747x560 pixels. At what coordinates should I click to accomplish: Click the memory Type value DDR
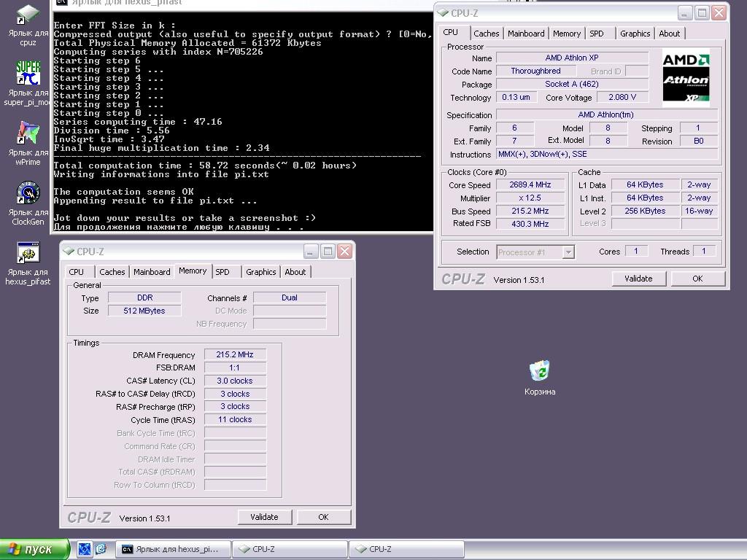coord(144,297)
